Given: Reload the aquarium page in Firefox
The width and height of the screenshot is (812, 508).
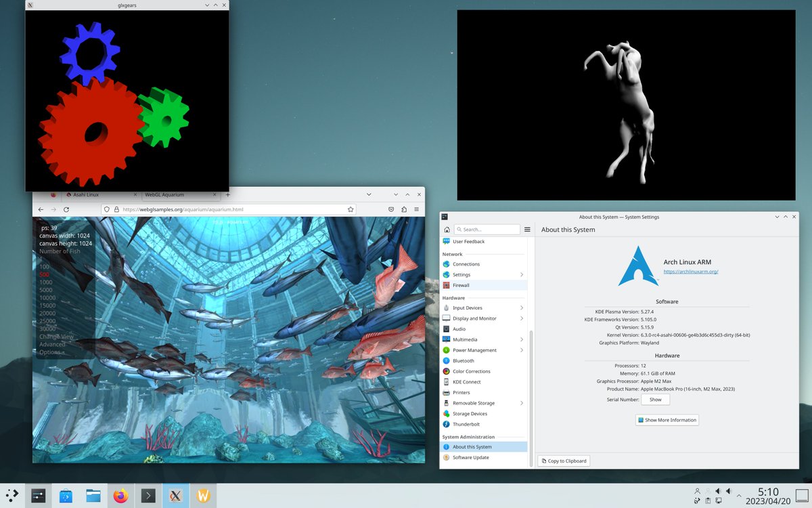Looking at the screenshot, I should [66, 209].
